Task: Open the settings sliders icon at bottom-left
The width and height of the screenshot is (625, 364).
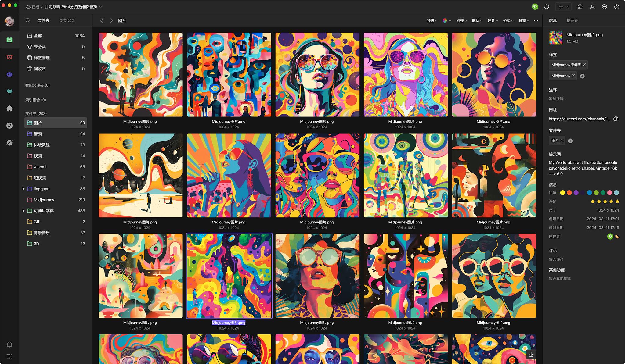Action: tap(9, 356)
